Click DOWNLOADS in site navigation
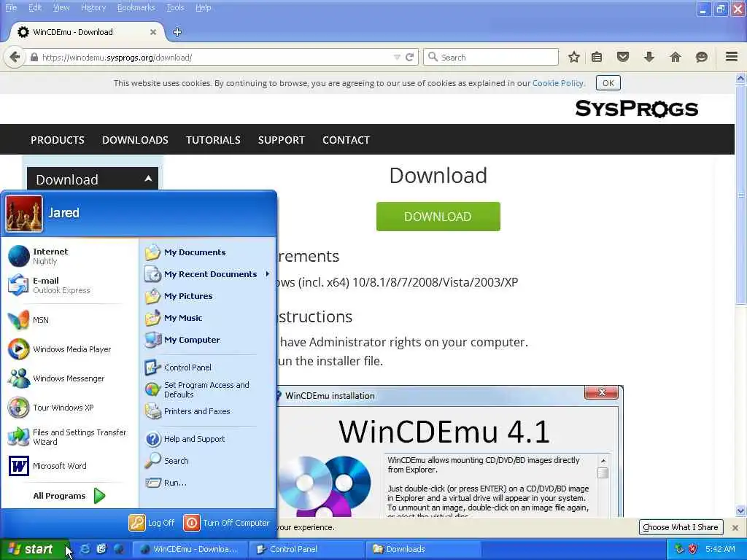The height and width of the screenshot is (560, 747). (135, 140)
